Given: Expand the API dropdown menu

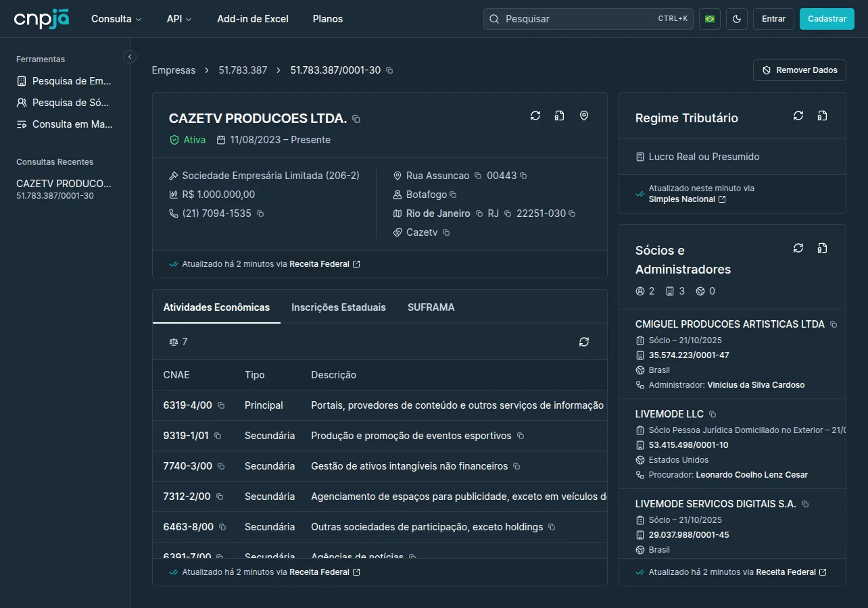Looking at the screenshot, I should coord(179,19).
